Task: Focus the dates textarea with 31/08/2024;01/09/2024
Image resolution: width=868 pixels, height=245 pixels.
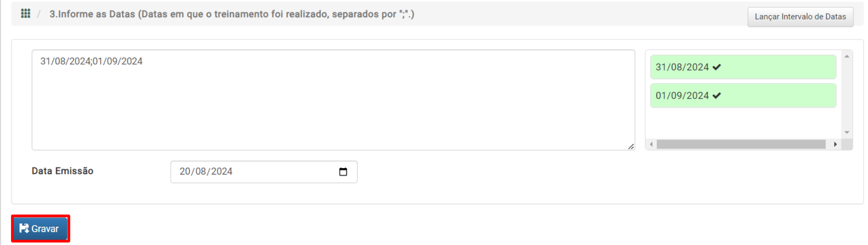Action: (333, 100)
